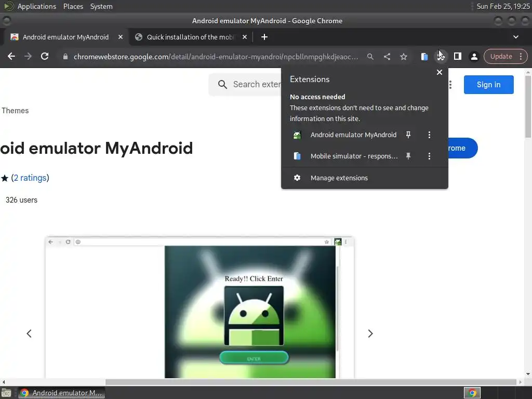Click the 326 users text
532x399 pixels.
(21, 200)
